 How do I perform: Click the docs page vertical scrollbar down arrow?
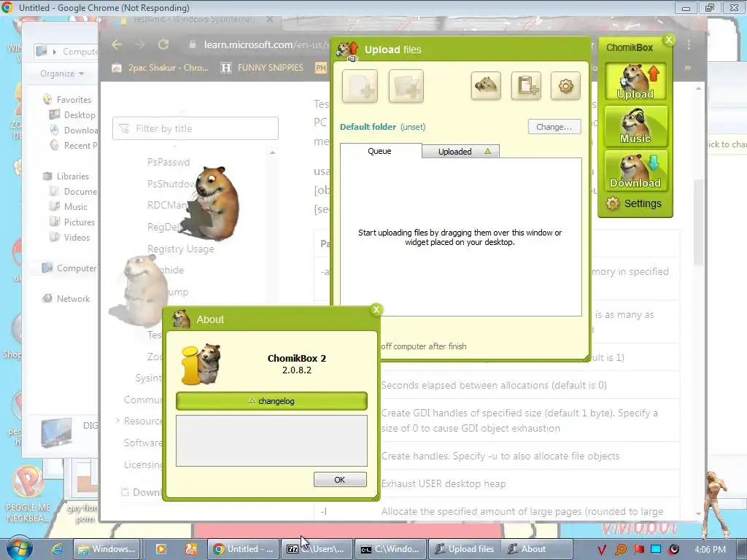click(699, 514)
